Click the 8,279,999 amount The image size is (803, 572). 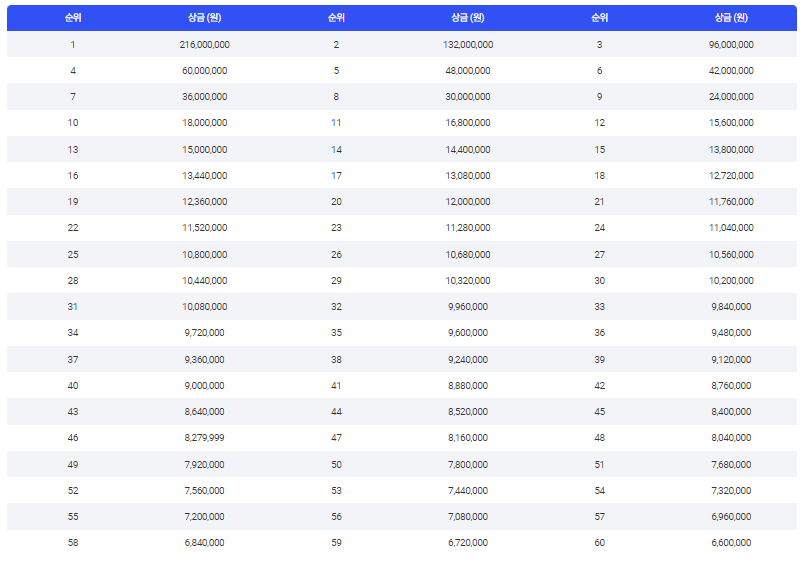(204, 438)
